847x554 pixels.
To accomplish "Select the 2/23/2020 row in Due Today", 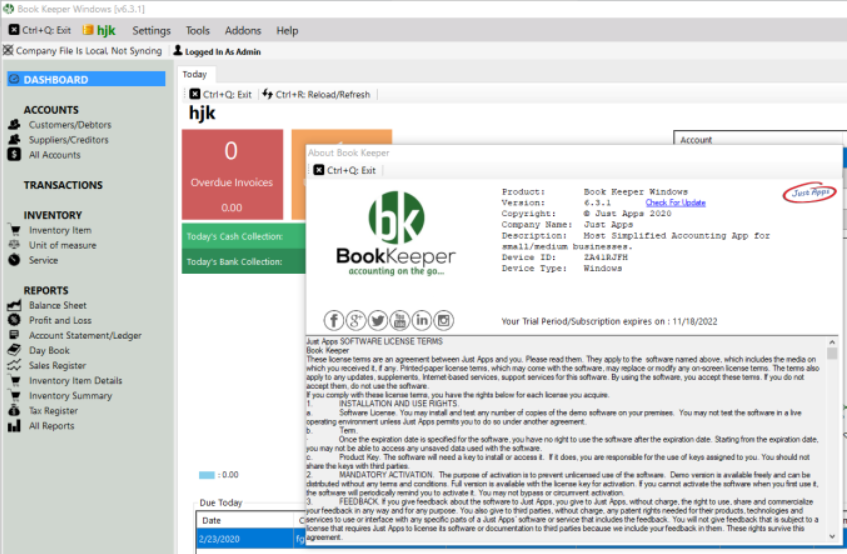I will tap(251, 538).
